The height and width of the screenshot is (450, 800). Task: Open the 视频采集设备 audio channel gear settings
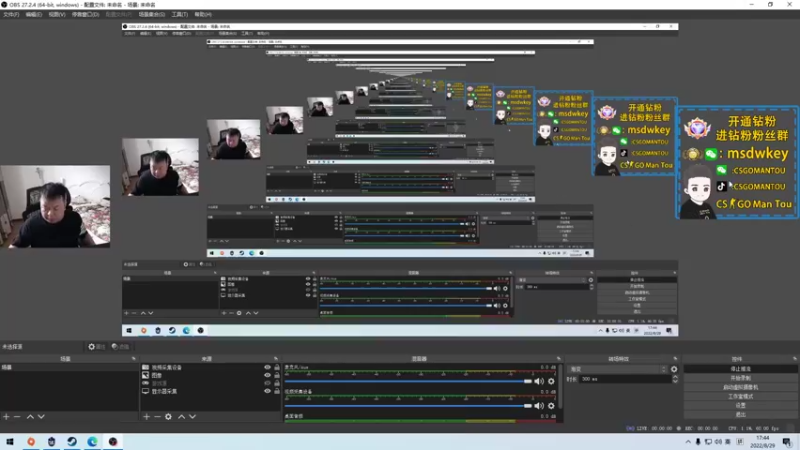click(x=551, y=406)
